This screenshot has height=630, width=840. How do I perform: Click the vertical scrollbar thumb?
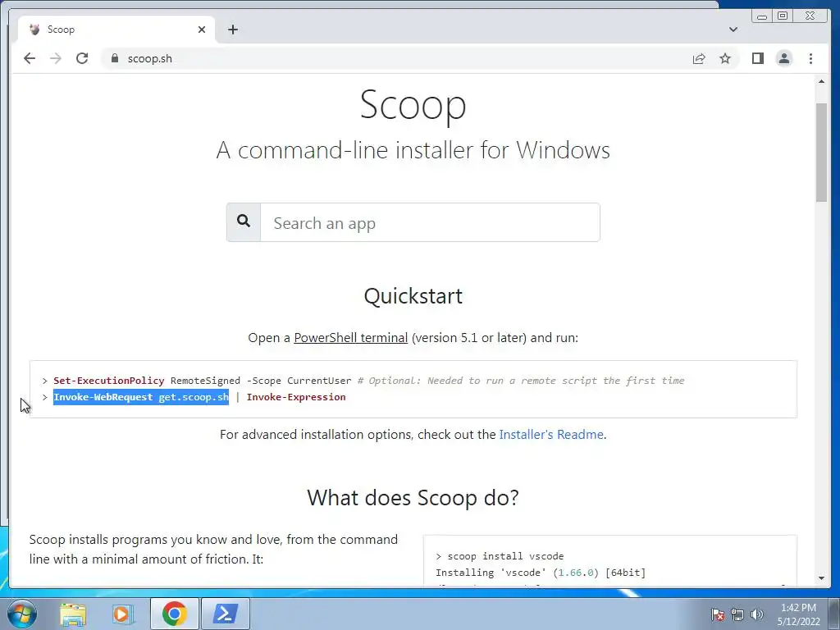[x=821, y=153]
